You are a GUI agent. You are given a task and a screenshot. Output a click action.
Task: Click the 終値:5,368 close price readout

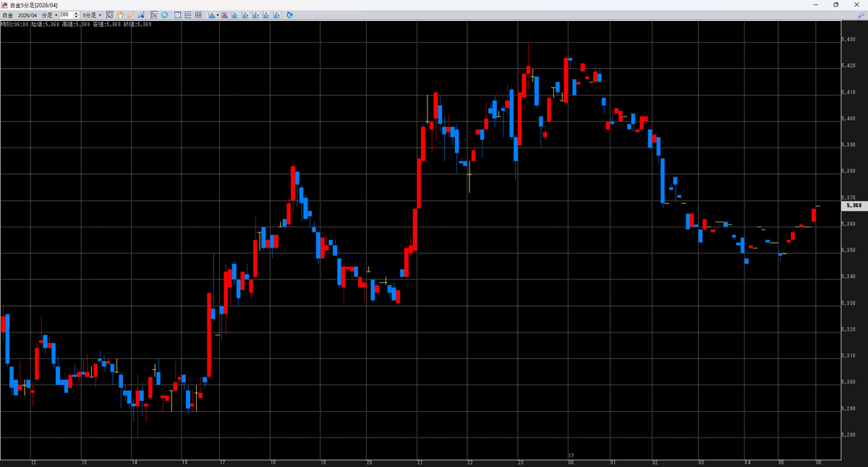click(138, 24)
